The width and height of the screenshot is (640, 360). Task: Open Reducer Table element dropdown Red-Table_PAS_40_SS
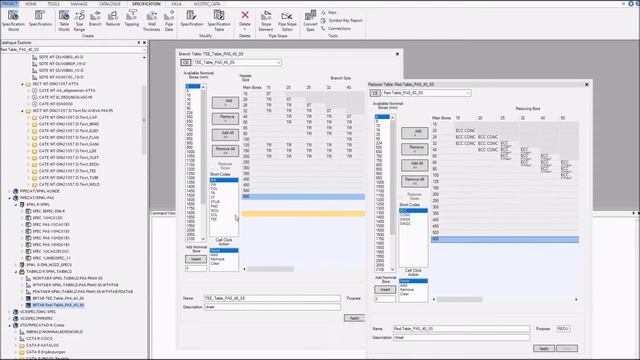point(468,93)
